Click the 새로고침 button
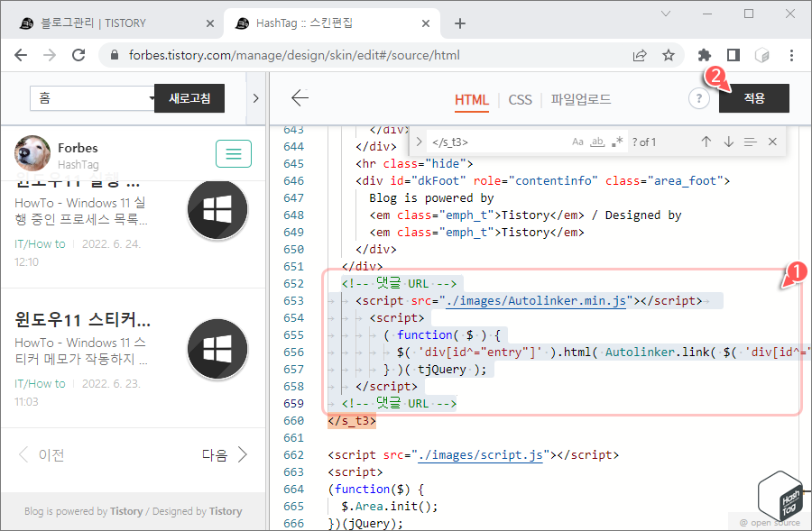Screen dimensions: 812x531 [x=189, y=97]
